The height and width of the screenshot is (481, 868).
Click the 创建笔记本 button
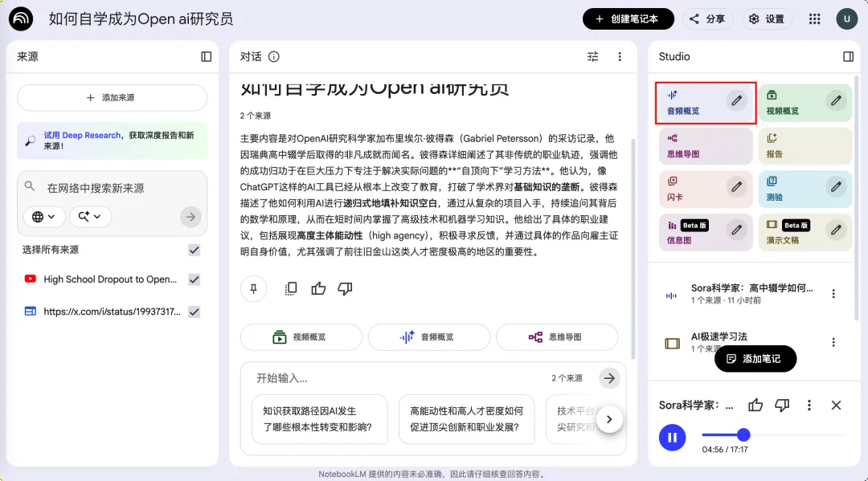628,18
